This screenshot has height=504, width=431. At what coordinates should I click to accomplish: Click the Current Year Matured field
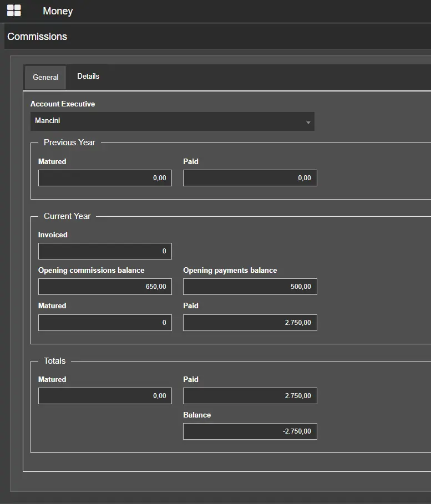tap(105, 323)
